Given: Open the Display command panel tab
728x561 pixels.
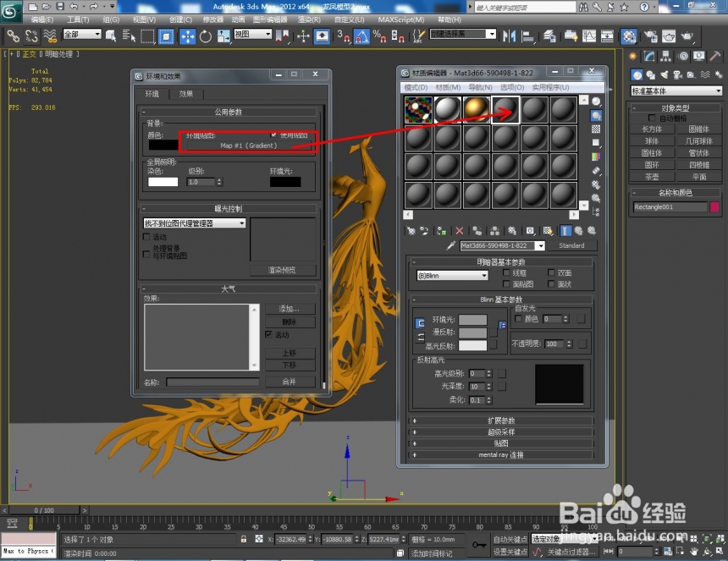Looking at the screenshot, I should point(698,57).
